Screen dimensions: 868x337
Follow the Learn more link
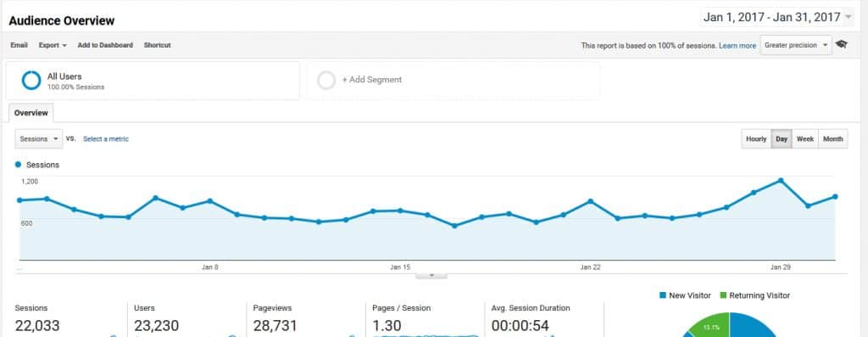tap(737, 46)
